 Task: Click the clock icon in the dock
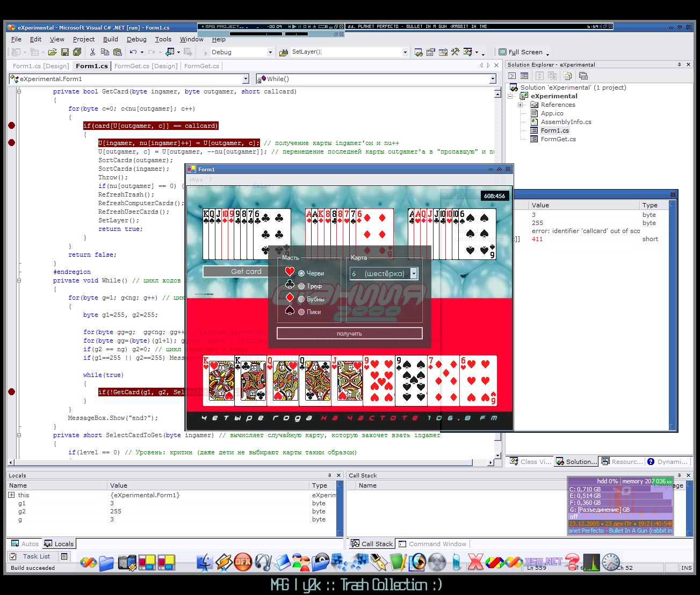pyautogui.click(x=611, y=562)
